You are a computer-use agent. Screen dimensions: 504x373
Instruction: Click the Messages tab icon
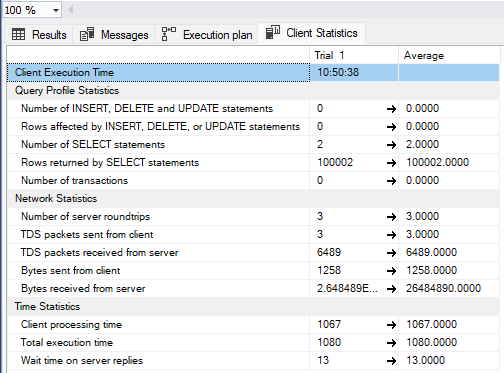tap(87, 34)
